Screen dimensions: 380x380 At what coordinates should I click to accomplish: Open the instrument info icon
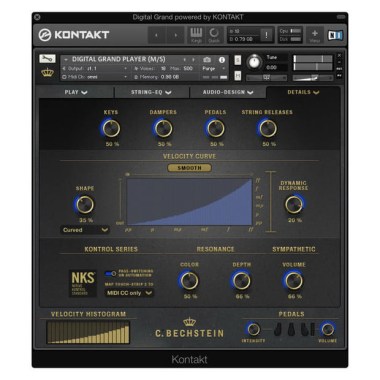point(222,59)
